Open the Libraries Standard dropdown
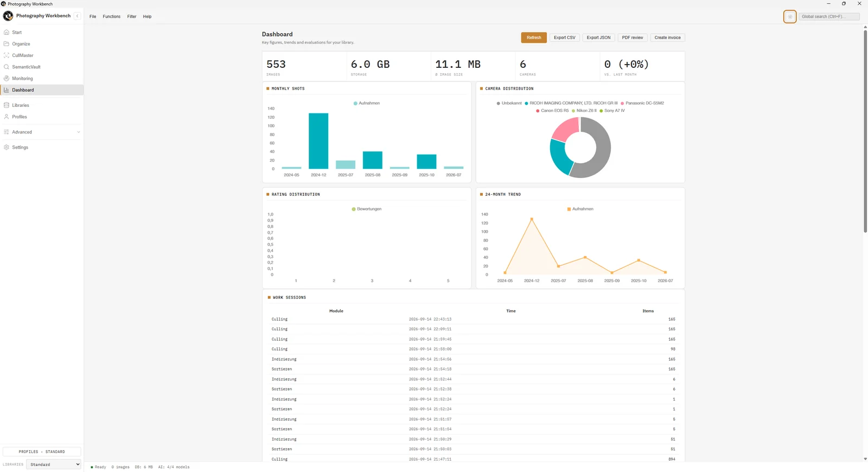Image resolution: width=868 pixels, height=472 pixels. click(x=54, y=464)
